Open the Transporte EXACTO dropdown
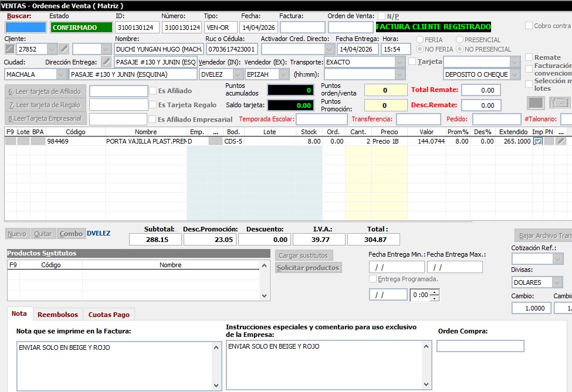The image size is (572, 392). click(400, 62)
